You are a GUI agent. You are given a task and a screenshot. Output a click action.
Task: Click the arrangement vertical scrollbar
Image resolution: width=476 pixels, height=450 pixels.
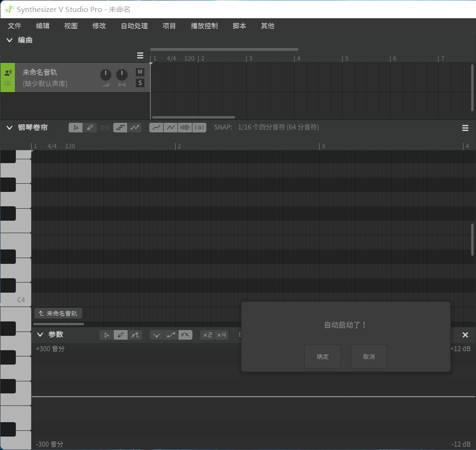[x=472, y=88]
